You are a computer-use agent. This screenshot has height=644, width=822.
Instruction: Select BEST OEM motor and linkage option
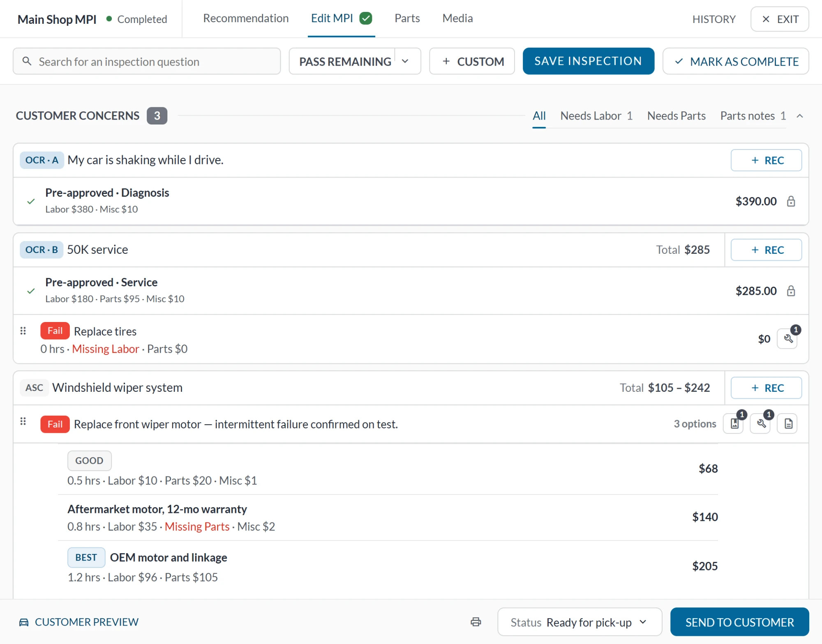click(388, 567)
